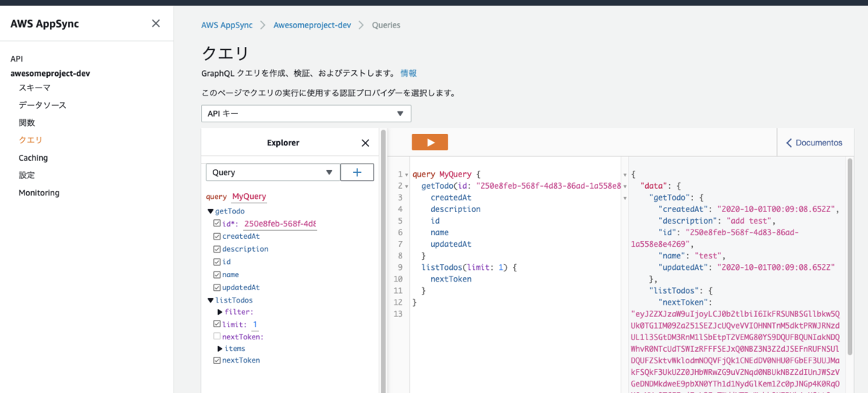Expand the items field node
The image size is (868, 393).
pos(220,349)
